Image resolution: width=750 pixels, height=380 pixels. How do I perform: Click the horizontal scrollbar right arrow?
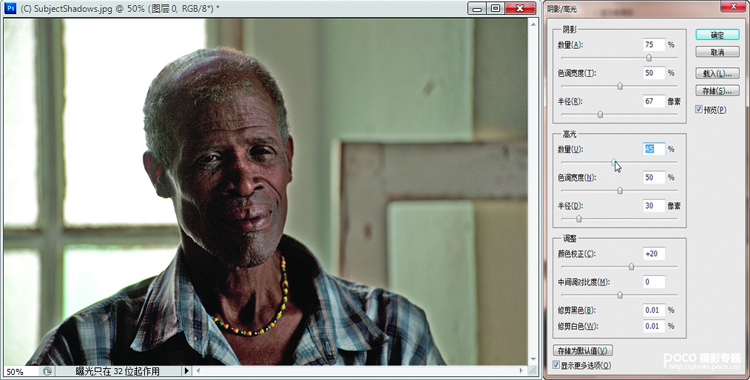522,370
